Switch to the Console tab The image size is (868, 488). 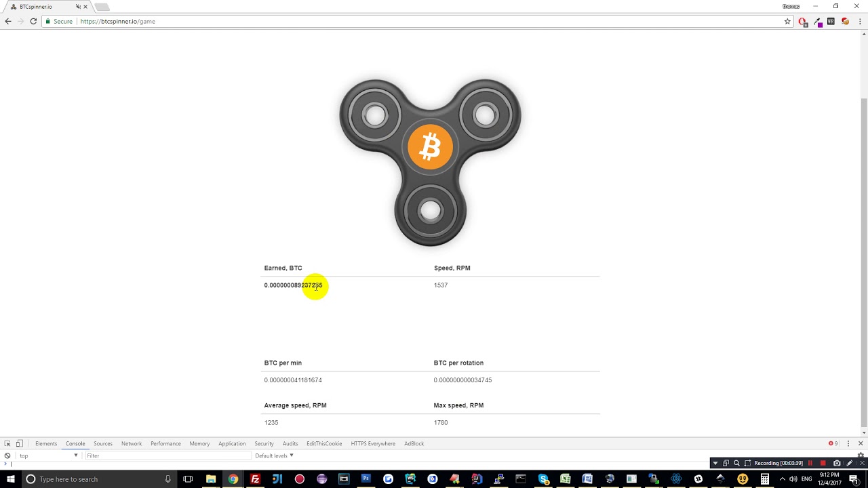[x=75, y=444]
